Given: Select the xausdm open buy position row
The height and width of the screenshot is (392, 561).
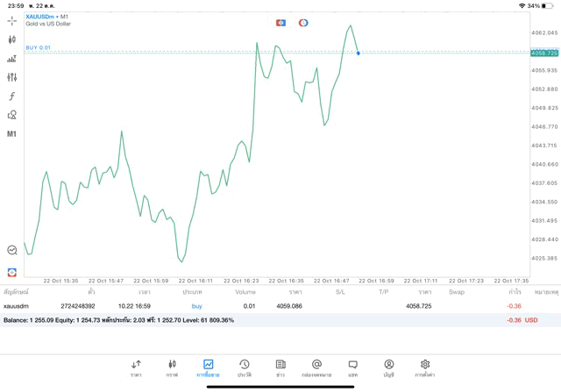Looking at the screenshot, I should (263, 306).
